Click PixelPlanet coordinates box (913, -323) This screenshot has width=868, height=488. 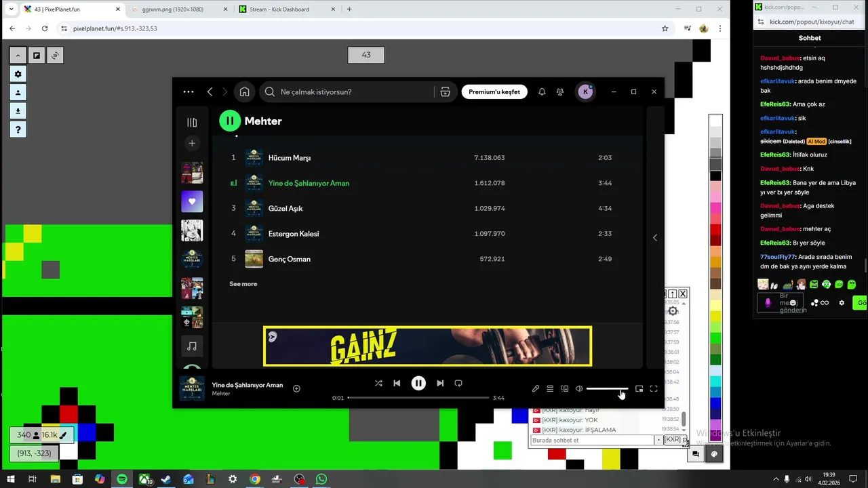click(34, 453)
